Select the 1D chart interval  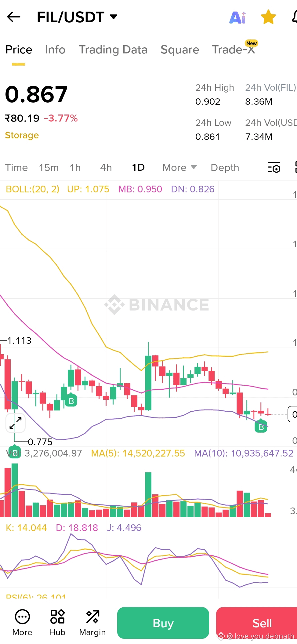click(x=138, y=168)
